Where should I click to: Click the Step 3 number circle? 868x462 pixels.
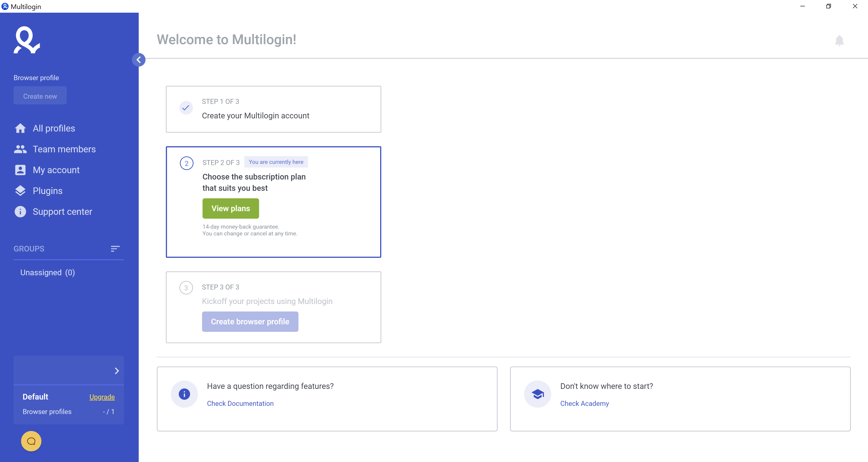pyautogui.click(x=186, y=288)
